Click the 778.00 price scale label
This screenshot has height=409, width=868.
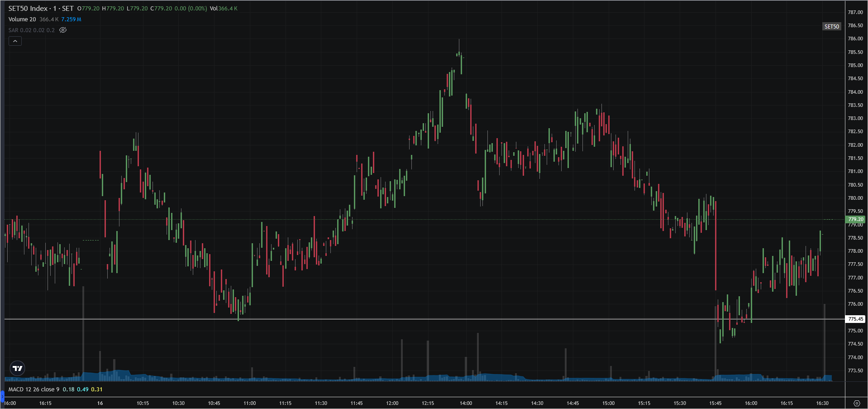point(855,251)
